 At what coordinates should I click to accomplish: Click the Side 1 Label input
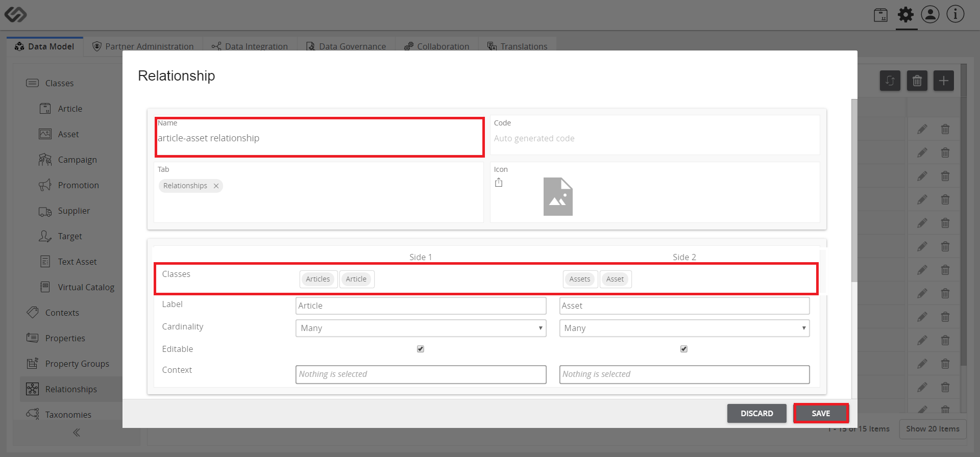(421, 306)
